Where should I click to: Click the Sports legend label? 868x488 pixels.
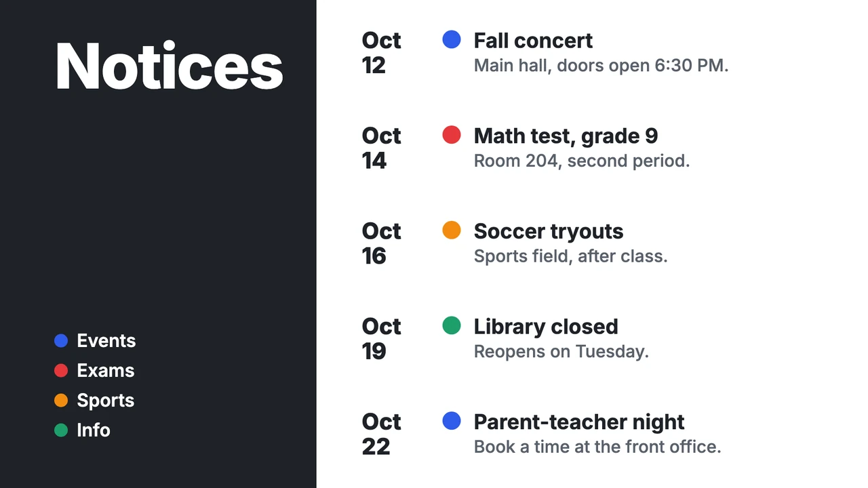pyautogui.click(x=106, y=401)
